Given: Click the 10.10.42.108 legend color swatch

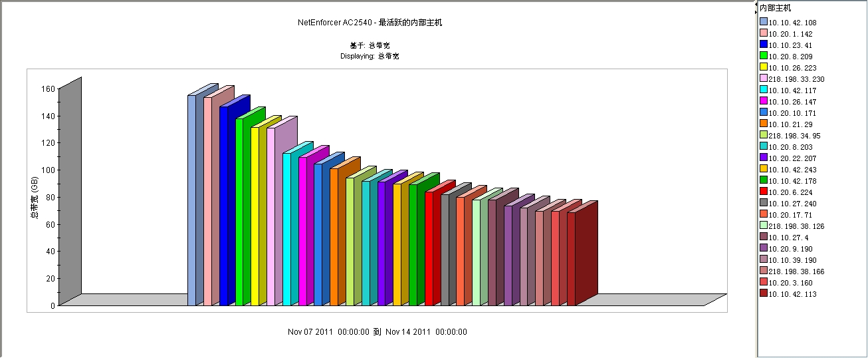Looking at the screenshot, I should click(x=764, y=23).
